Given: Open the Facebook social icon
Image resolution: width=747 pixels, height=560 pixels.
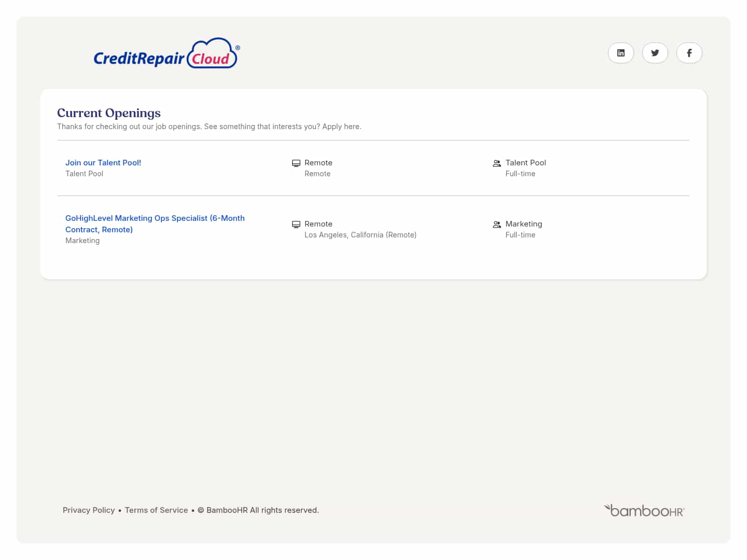Looking at the screenshot, I should point(689,53).
